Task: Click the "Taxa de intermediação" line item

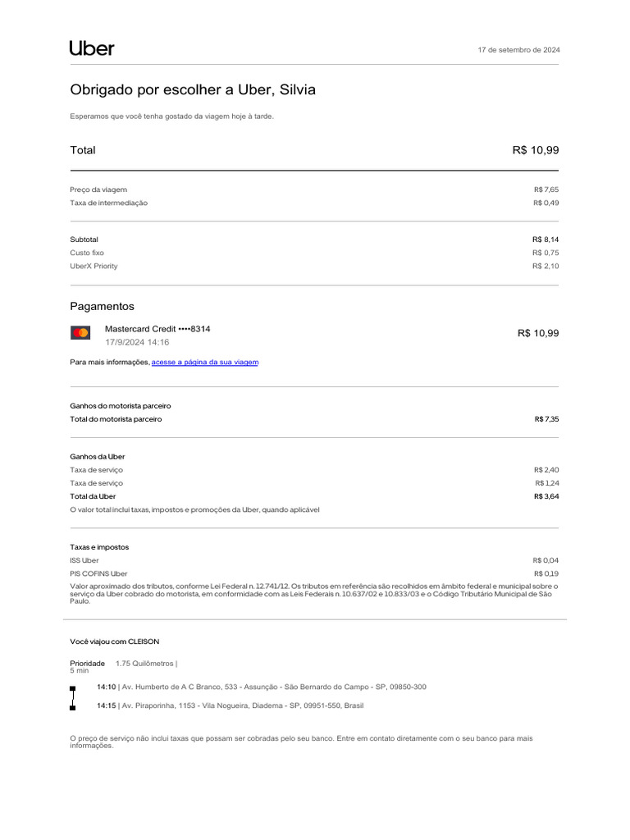Action: point(108,203)
